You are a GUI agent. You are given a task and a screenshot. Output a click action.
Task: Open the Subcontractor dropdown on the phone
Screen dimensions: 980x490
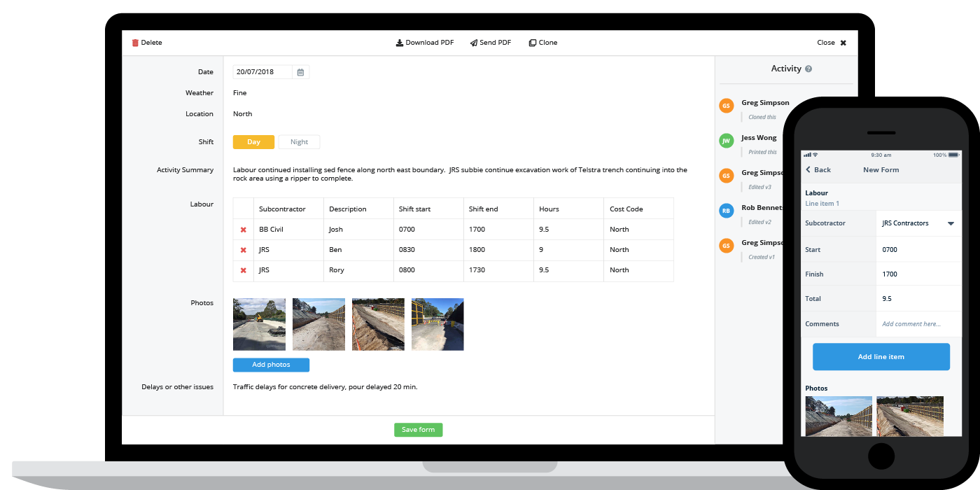coord(918,223)
